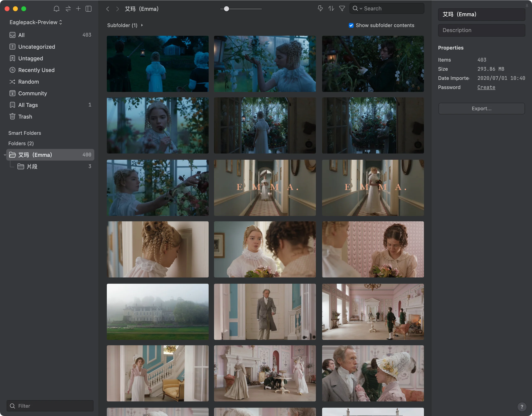Click the Smart Folders header
This screenshot has width=532, height=416.
[25, 133]
